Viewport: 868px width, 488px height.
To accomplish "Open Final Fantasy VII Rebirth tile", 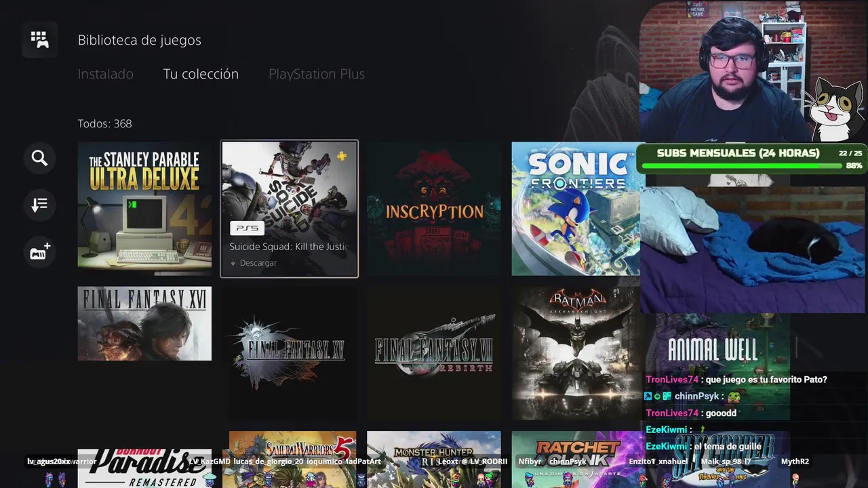I will tap(434, 353).
